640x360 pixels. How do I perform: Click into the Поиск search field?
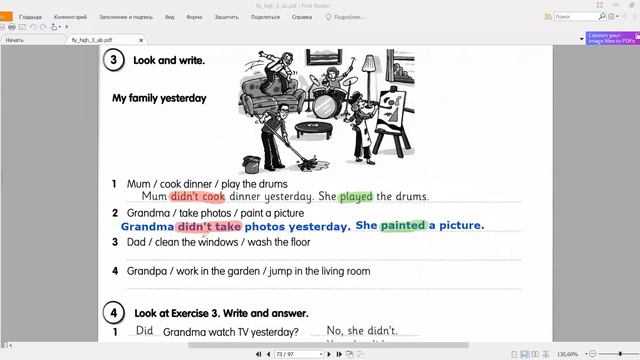click(x=576, y=17)
